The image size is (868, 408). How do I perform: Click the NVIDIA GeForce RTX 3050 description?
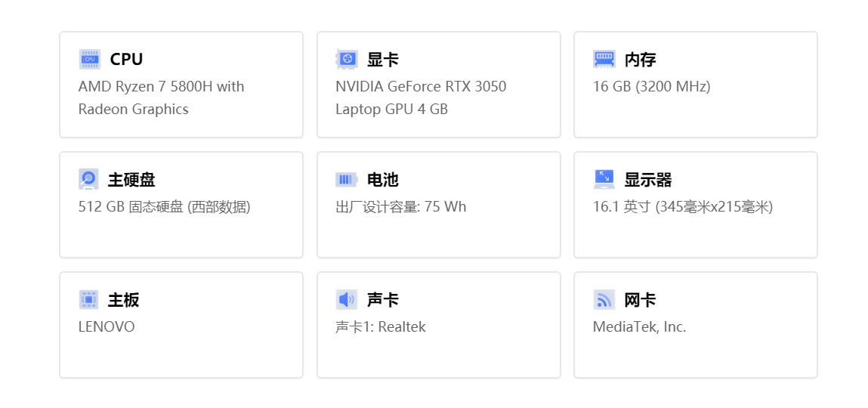click(420, 86)
